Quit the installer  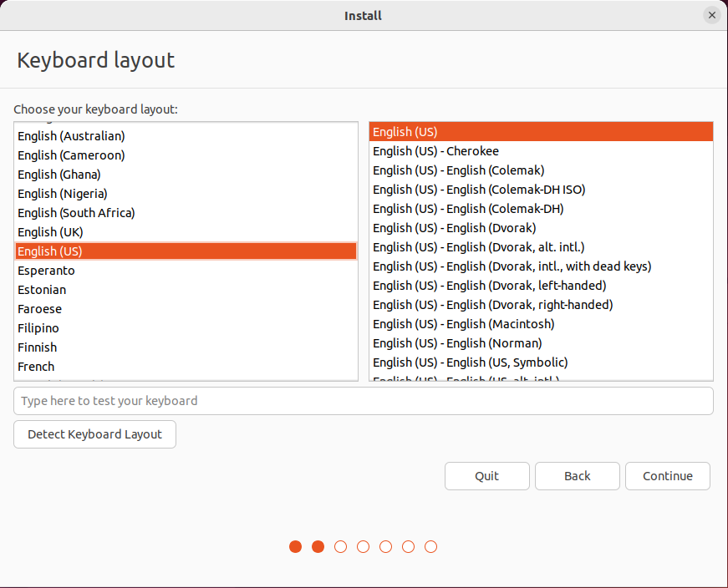pyautogui.click(x=487, y=476)
